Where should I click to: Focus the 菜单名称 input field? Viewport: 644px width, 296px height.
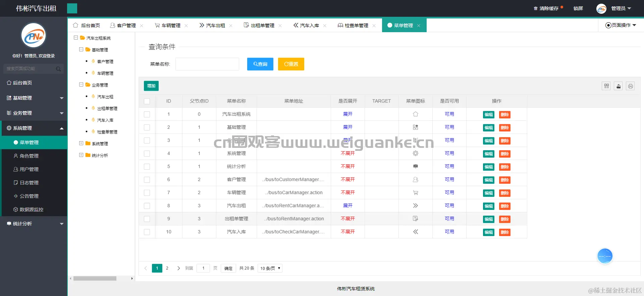point(207,64)
